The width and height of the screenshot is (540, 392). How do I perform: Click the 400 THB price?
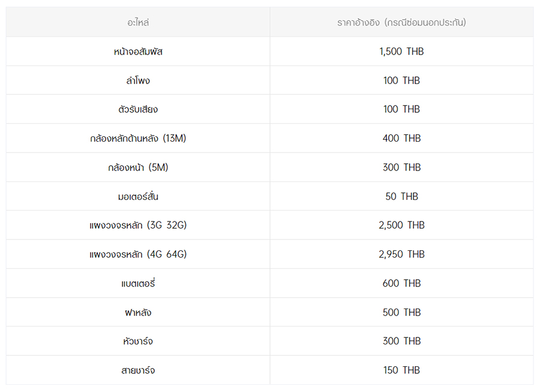[401, 139]
